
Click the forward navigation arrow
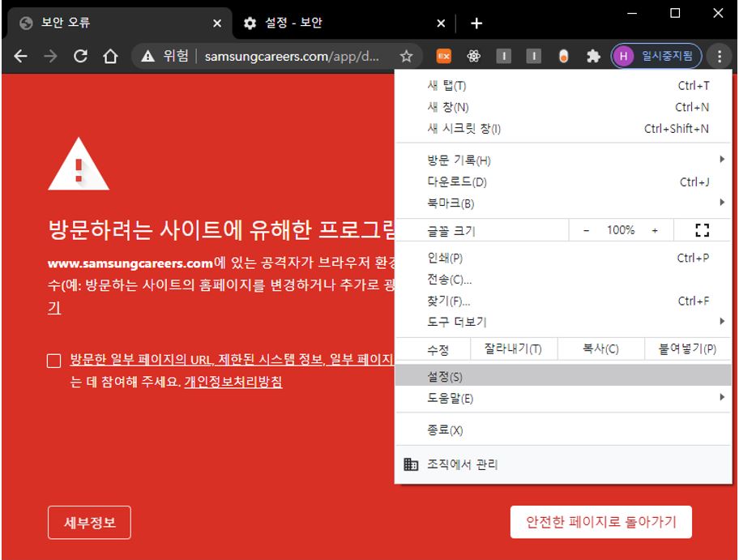50,57
